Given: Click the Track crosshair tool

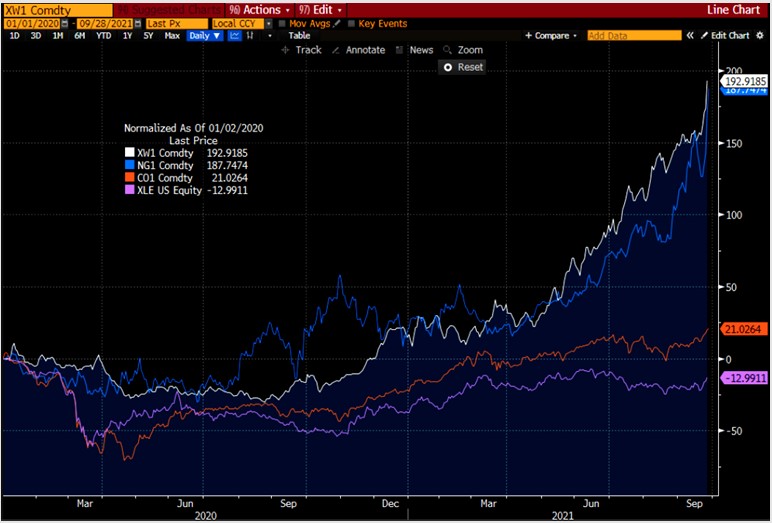Looking at the screenshot, I should pos(301,49).
